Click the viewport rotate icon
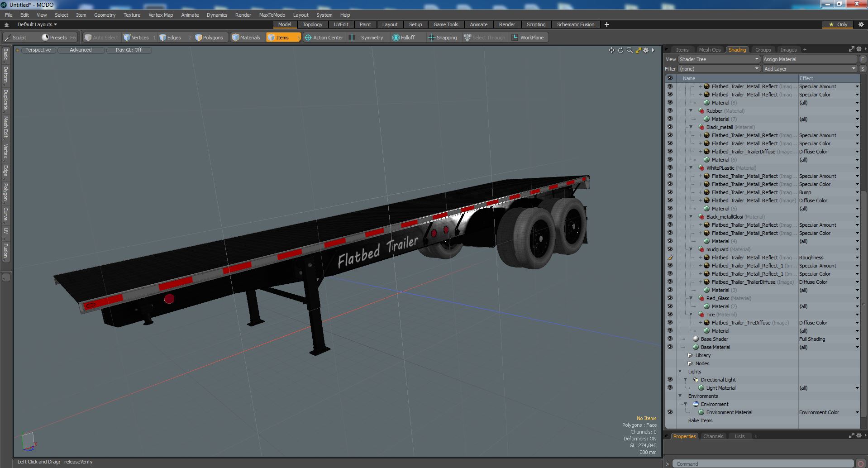 (620, 50)
